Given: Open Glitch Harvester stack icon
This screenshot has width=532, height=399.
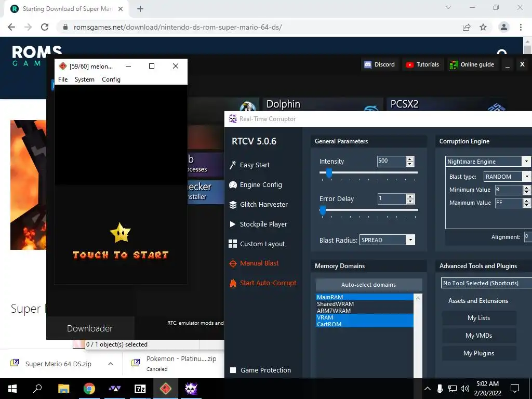Looking at the screenshot, I should tap(233, 205).
